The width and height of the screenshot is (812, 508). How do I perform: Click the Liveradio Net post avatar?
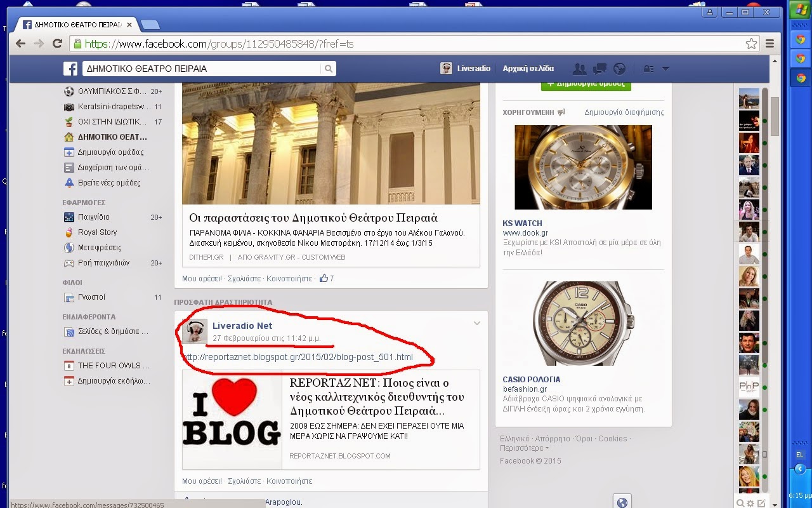(195, 331)
